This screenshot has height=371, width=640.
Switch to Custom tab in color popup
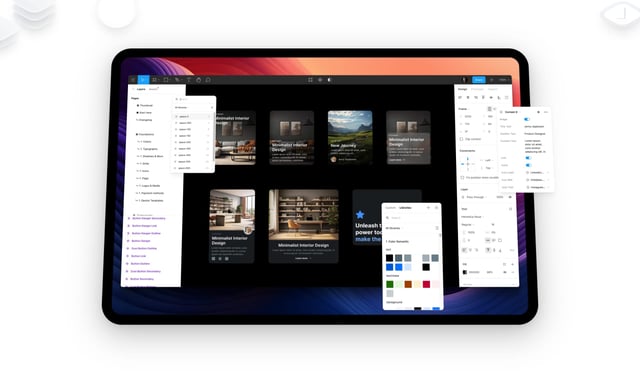391,208
